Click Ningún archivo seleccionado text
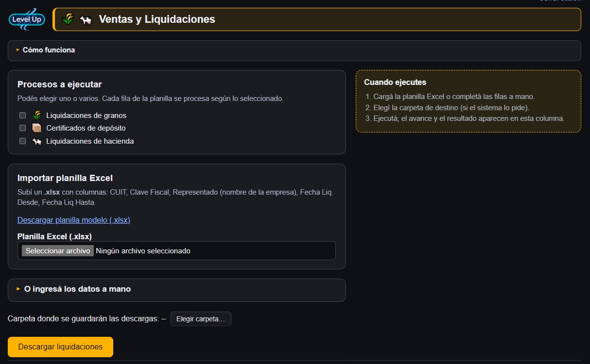This screenshot has width=590, height=364. tap(143, 251)
